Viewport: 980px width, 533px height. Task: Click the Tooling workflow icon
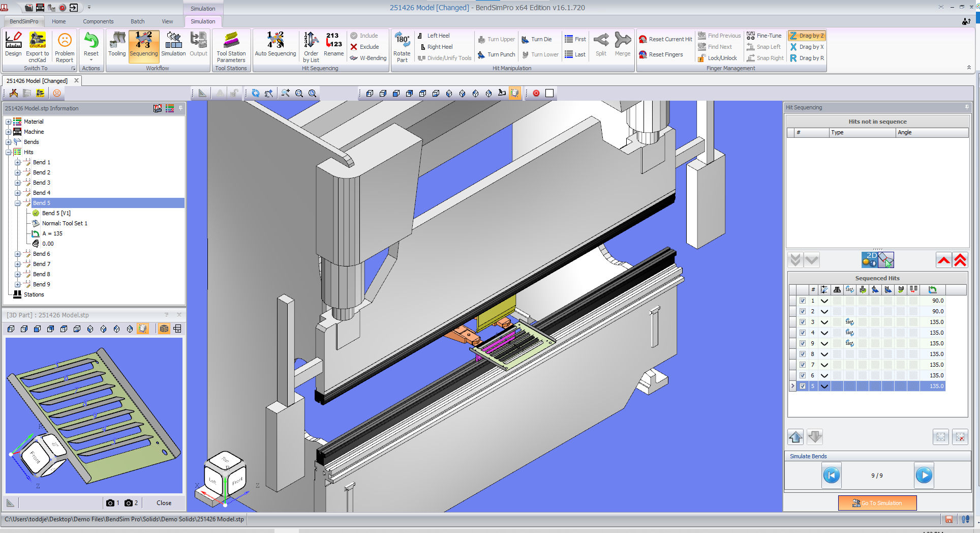tap(117, 44)
